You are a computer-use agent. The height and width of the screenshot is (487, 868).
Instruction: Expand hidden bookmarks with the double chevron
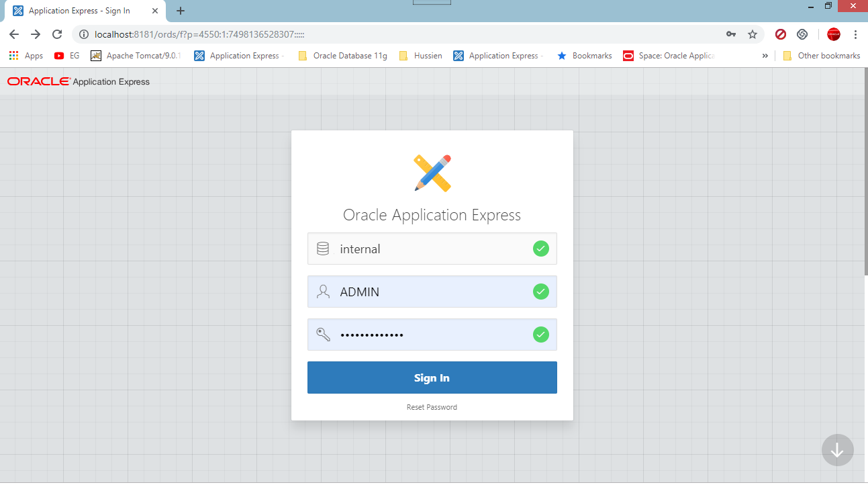point(765,56)
